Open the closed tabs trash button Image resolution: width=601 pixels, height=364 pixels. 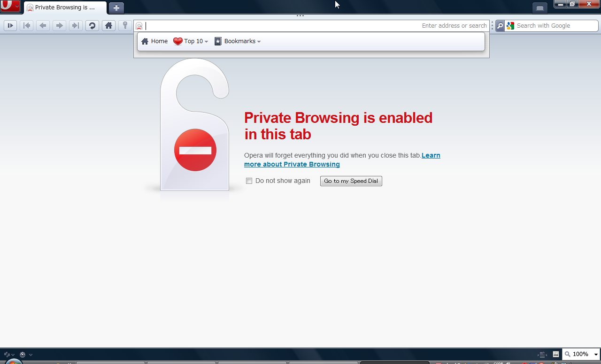540,8
